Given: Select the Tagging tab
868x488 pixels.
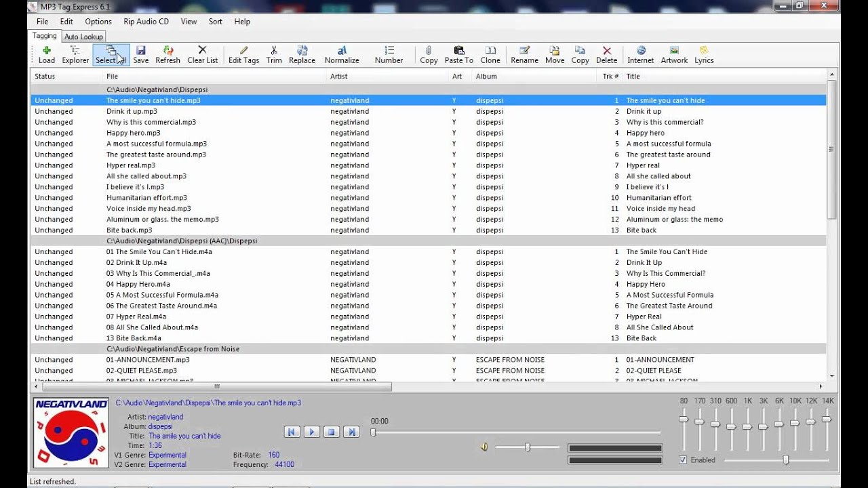Looking at the screenshot, I should (x=45, y=36).
